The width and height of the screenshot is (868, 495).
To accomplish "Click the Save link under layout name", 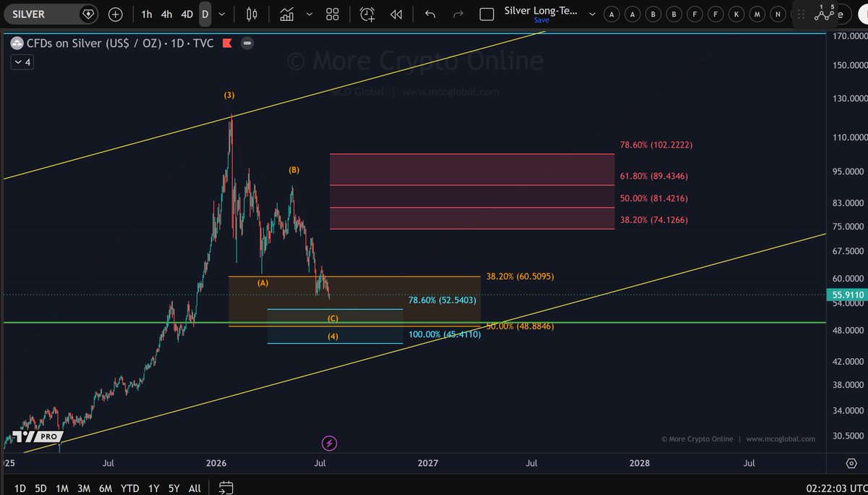I will 541,20.
